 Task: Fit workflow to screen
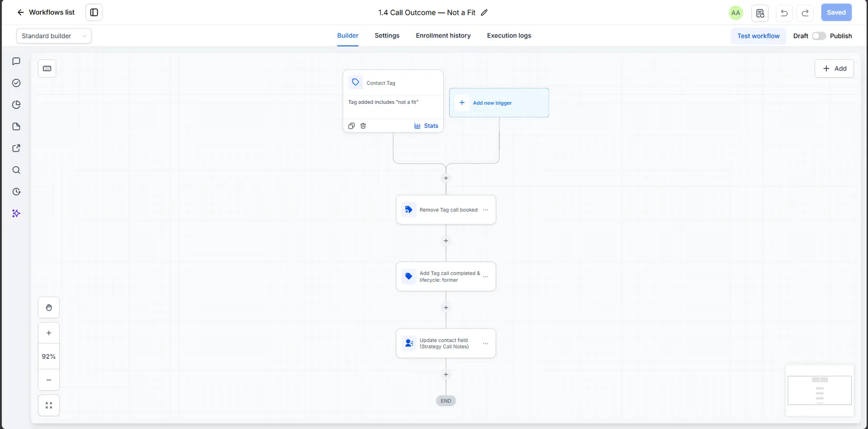(x=49, y=406)
